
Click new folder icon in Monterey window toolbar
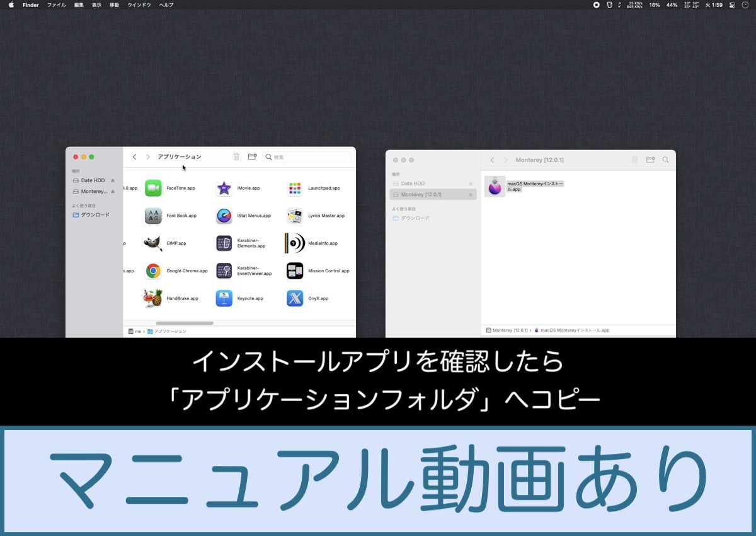click(651, 160)
